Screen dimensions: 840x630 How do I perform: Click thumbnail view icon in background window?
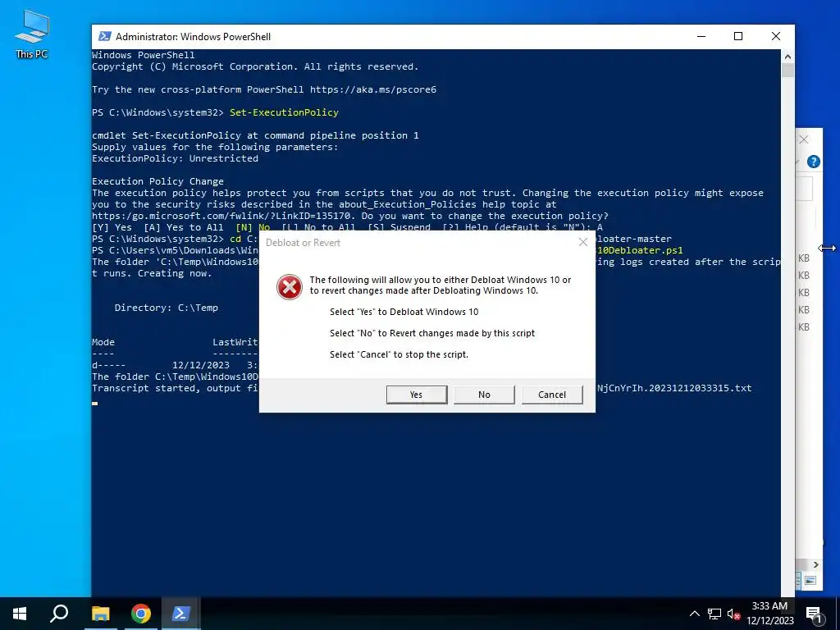click(810, 580)
